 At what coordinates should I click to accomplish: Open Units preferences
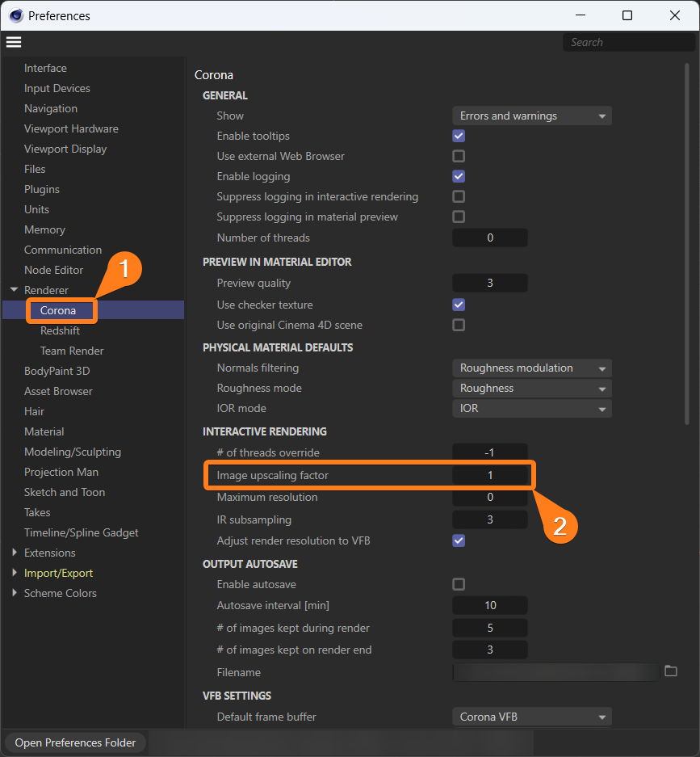pos(36,209)
